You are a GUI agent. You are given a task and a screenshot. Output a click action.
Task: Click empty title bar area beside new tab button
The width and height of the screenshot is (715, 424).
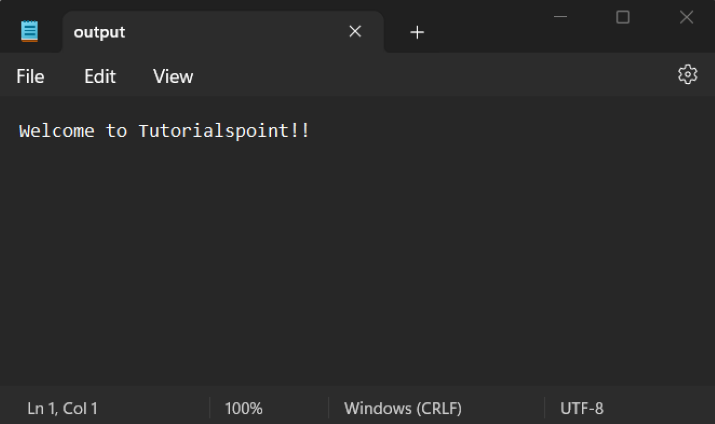pyautogui.click(x=490, y=30)
